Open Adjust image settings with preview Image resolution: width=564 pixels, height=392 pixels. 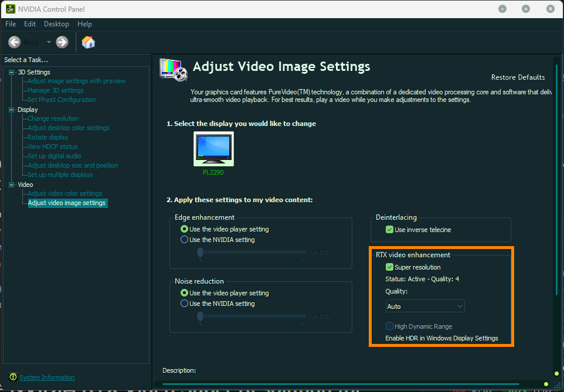pos(77,81)
